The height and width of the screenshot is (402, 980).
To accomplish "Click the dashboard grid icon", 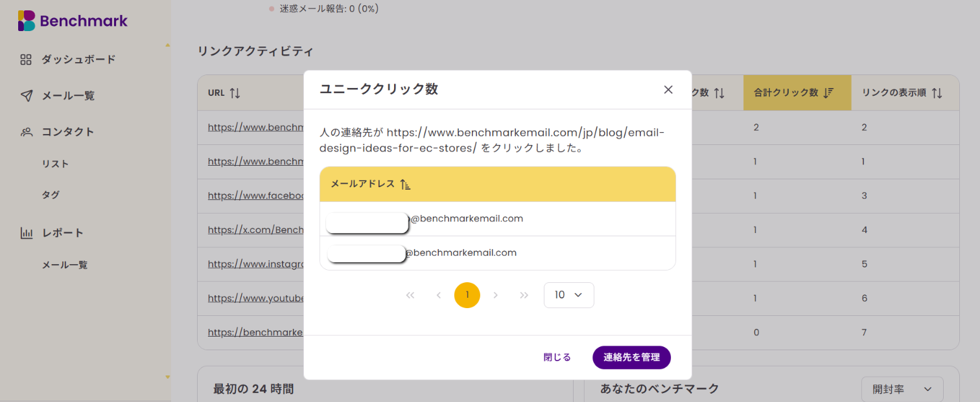I will point(26,60).
